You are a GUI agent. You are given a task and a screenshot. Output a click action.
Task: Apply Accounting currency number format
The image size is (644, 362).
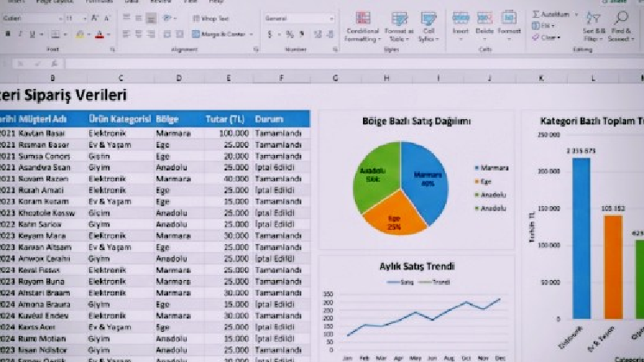coord(270,34)
